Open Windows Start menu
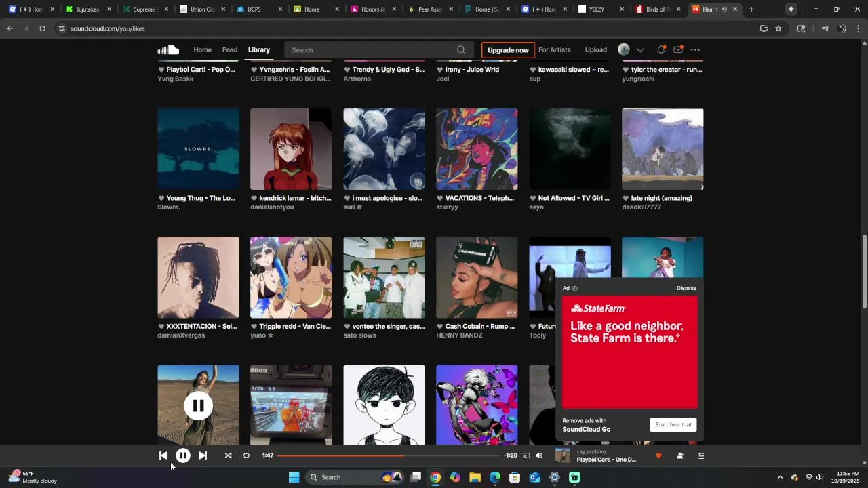Screen dimensions: 868x488 tap(294, 477)
